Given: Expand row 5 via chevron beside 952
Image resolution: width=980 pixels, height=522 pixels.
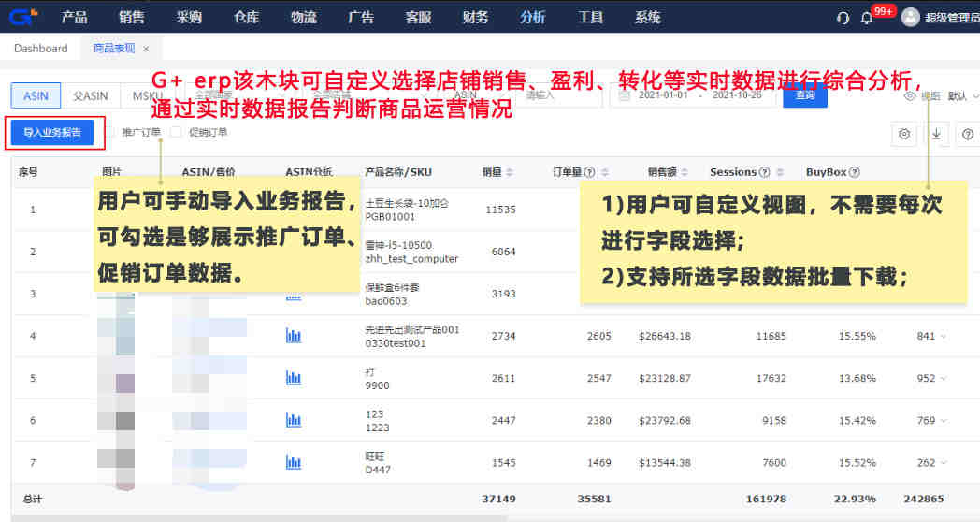Looking at the screenshot, I should tap(944, 378).
